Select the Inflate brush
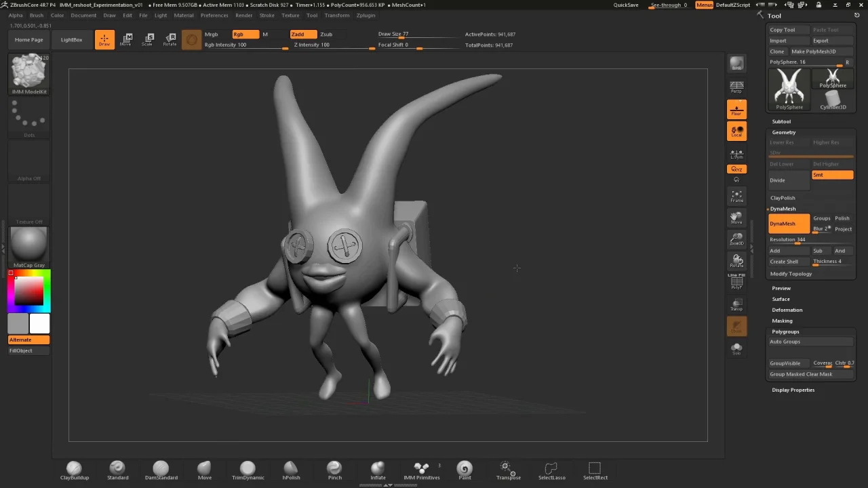The image size is (868, 488). coord(378,470)
